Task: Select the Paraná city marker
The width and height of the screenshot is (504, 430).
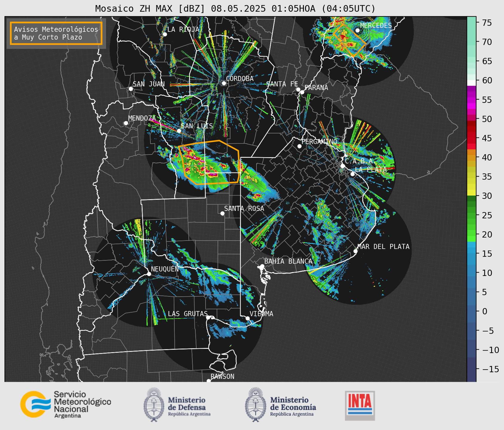Action: click(x=302, y=92)
